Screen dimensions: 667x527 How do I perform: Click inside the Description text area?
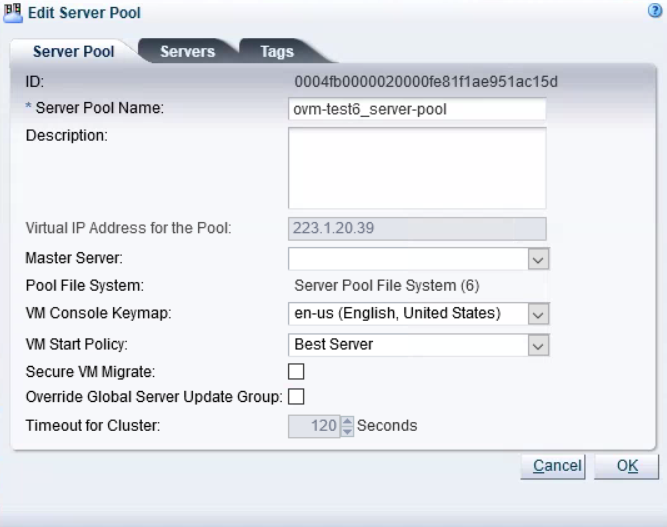(417, 168)
